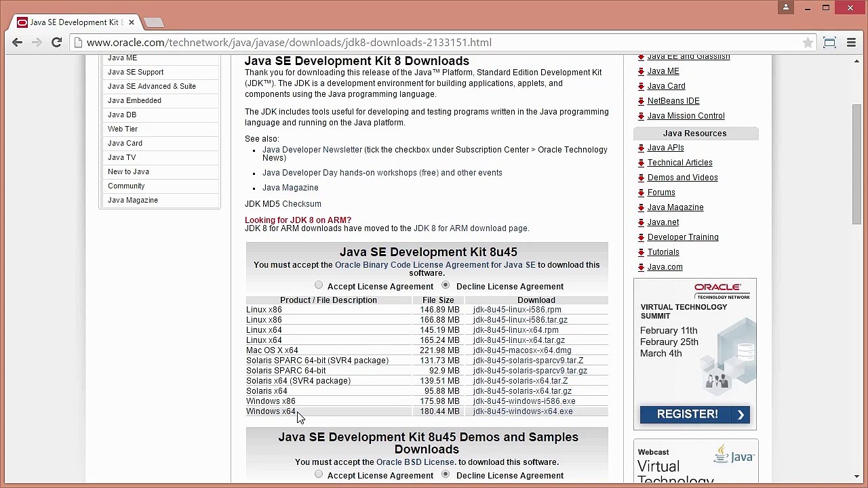Click the arrow icon next to Demos and Videos
Image resolution: width=868 pixels, height=488 pixels.
click(642, 178)
